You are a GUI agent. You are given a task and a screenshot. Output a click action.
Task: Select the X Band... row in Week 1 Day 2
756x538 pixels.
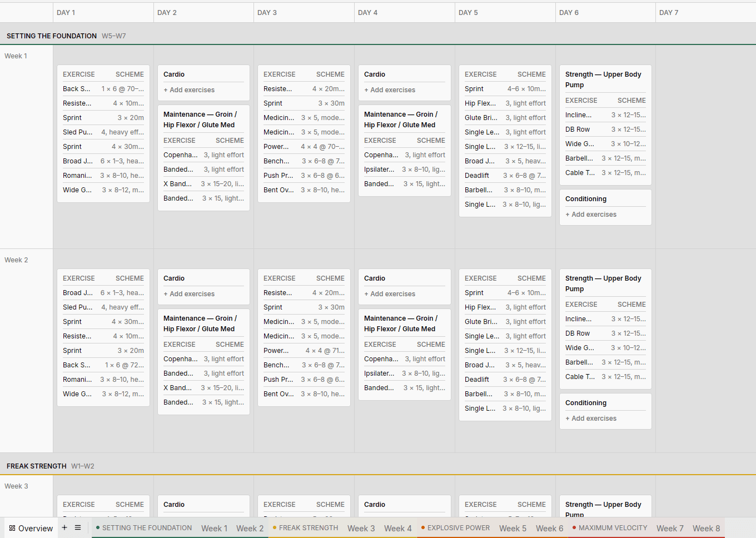click(203, 184)
